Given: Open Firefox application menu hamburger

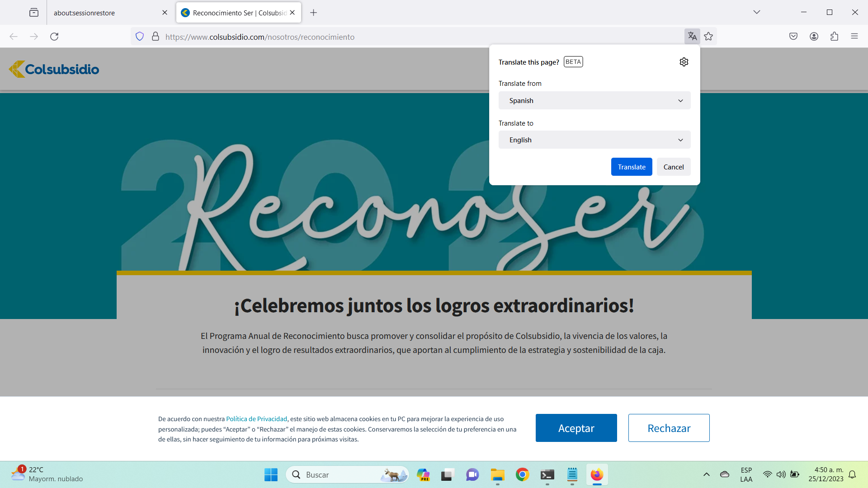Looking at the screenshot, I should pos(854,37).
